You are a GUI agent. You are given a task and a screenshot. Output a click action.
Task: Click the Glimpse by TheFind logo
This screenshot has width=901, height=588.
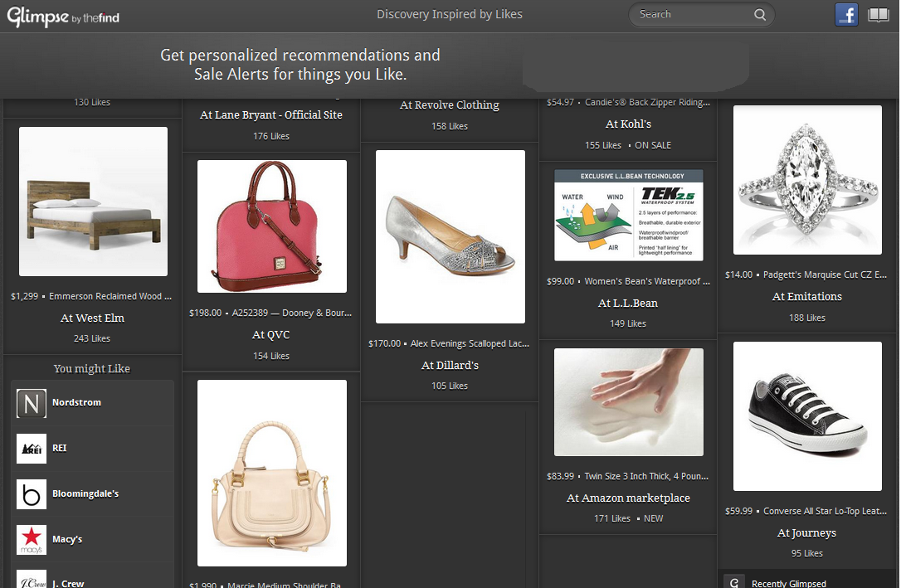coord(63,16)
